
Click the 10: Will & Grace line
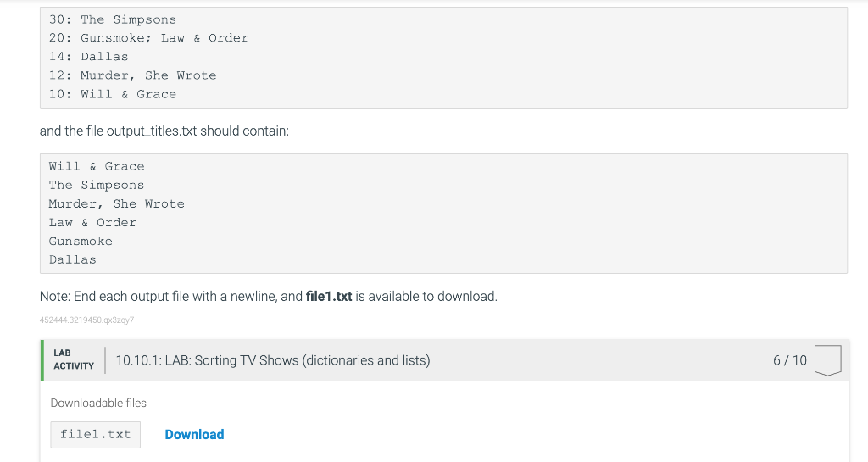click(113, 94)
